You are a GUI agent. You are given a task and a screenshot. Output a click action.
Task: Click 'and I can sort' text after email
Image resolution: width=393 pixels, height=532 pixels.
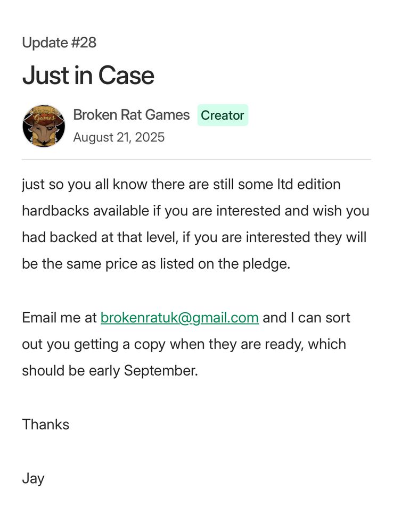coord(306,318)
